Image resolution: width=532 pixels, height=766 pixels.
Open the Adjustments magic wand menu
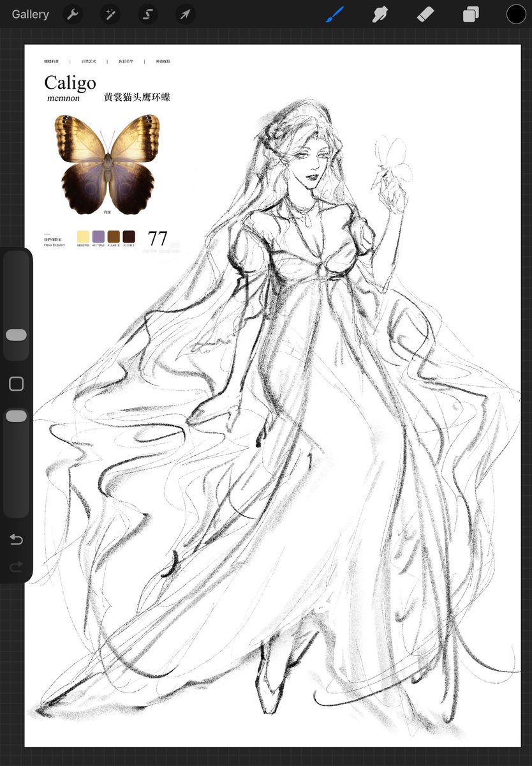(110, 14)
